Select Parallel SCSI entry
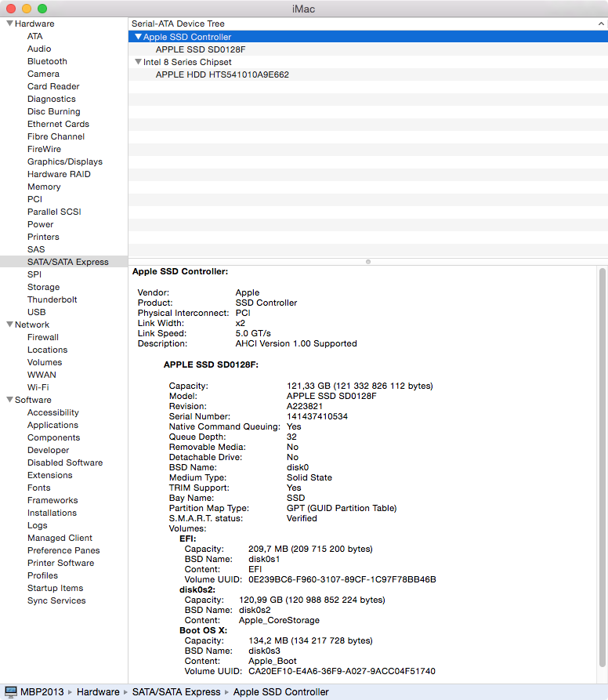The width and height of the screenshot is (608, 700). (x=54, y=211)
